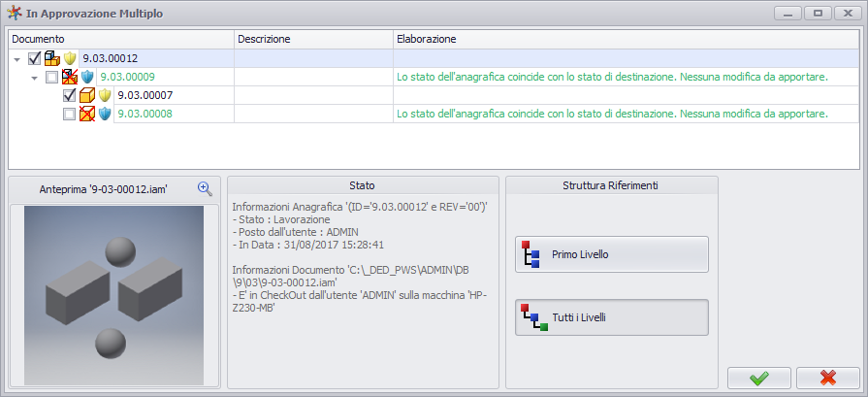Check the checkbox for 9.03.00008
Image resolution: width=868 pixels, height=397 pixels.
pos(69,114)
